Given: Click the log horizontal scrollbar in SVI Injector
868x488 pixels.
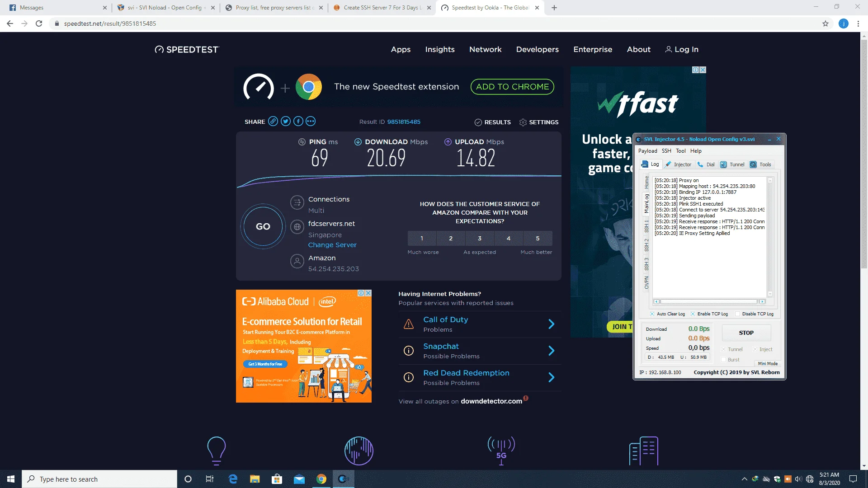Looking at the screenshot, I should (709, 301).
